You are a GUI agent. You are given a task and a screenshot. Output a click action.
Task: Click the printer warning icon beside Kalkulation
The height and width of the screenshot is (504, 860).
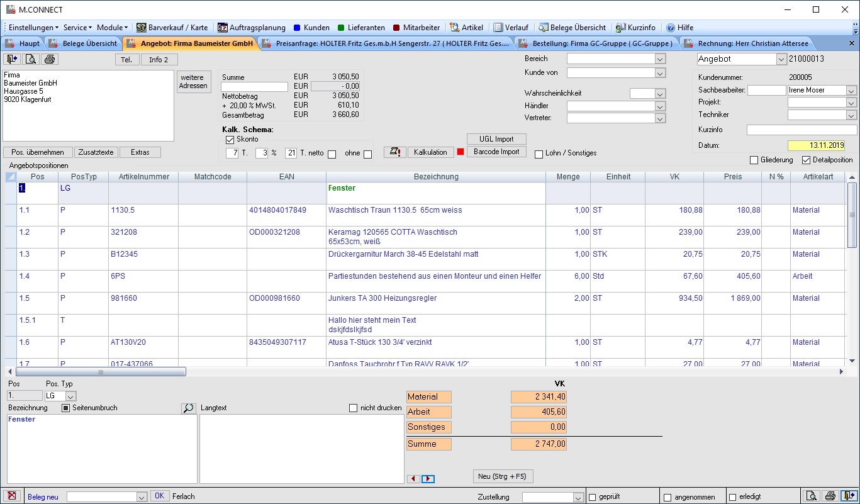point(394,152)
